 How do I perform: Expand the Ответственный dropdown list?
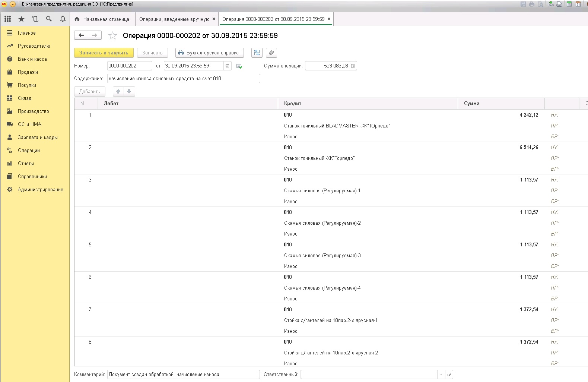click(441, 375)
